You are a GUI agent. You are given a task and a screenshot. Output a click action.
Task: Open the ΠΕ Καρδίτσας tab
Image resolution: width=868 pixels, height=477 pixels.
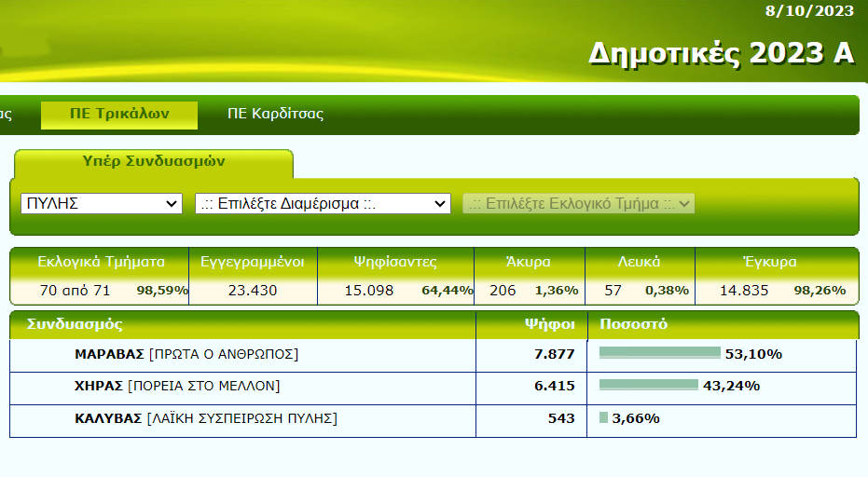click(x=275, y=114)
